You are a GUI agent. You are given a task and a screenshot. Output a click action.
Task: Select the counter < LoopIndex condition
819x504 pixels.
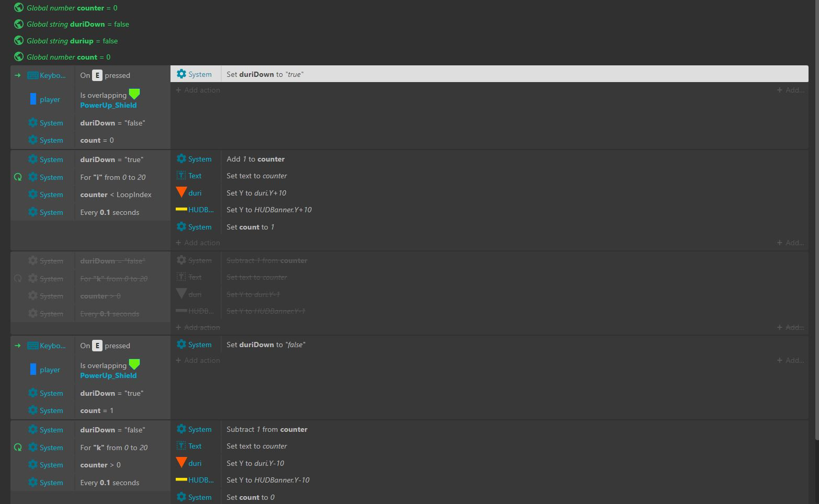click(x=122, y=194)
